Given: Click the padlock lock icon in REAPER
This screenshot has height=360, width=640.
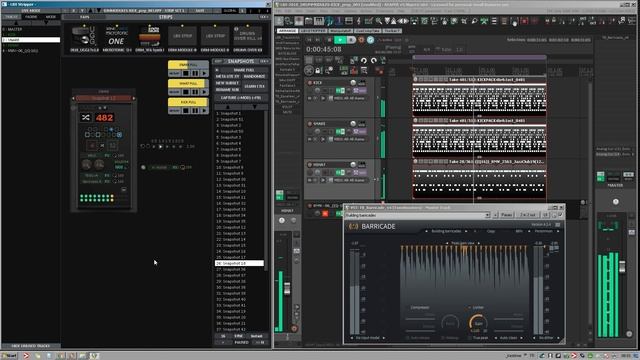Looking at the screenshot, I should 318,71.
